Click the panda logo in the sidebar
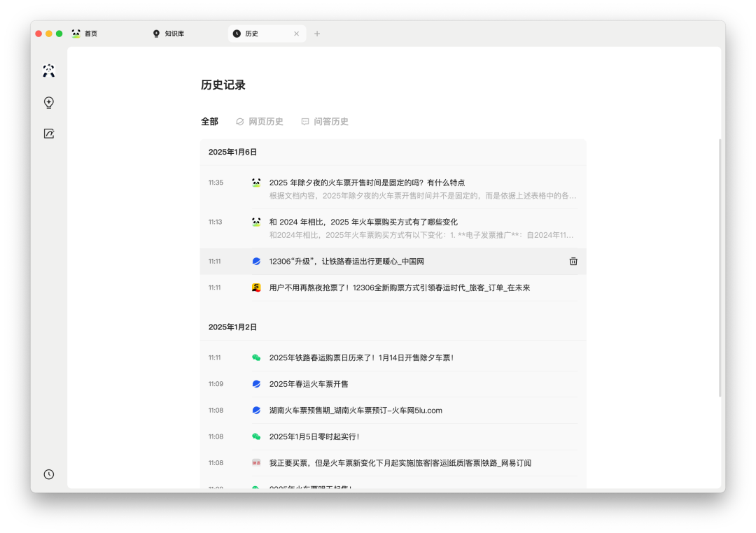756x533 pixels. (x=48, y=71)
